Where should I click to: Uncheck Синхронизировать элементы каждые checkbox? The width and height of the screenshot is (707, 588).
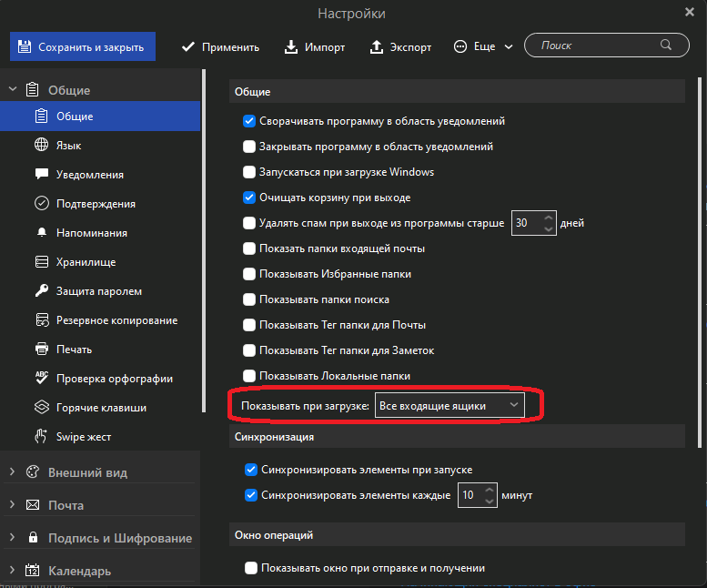[251, 495]
